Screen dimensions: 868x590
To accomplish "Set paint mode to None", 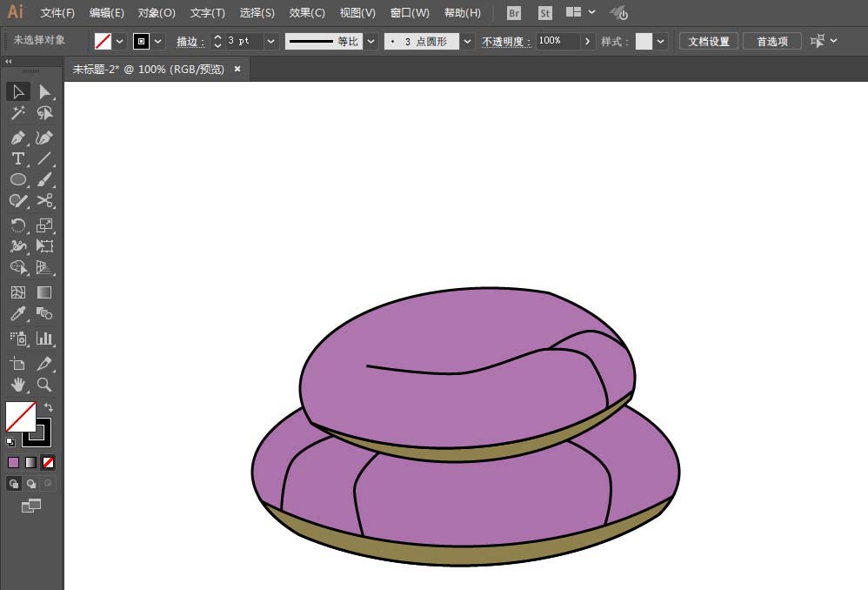I will tap(48, 462).
